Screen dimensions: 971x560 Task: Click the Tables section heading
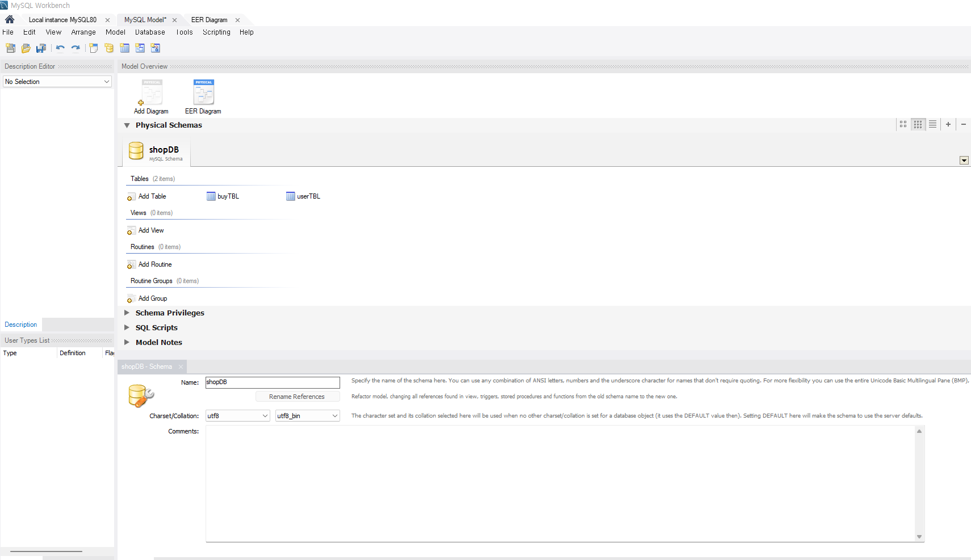point(140,179)
